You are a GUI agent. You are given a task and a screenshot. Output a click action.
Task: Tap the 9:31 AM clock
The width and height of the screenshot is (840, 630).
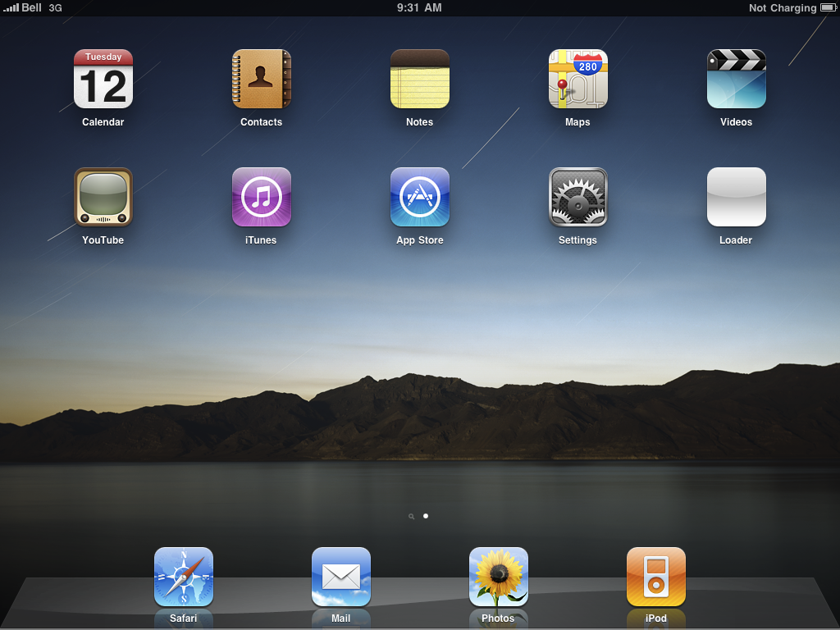pyautogui.click(x=419, y=7)
